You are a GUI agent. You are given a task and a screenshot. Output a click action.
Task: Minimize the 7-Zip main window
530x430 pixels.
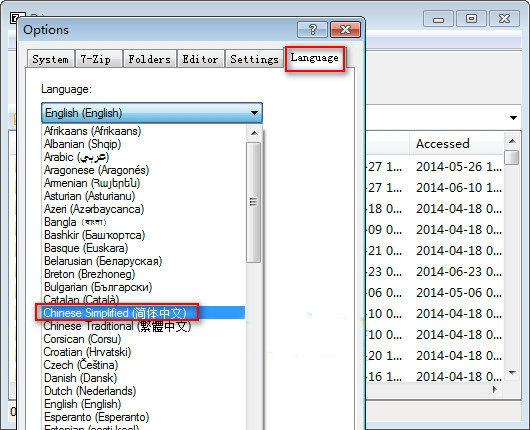[x=438, y=19]
